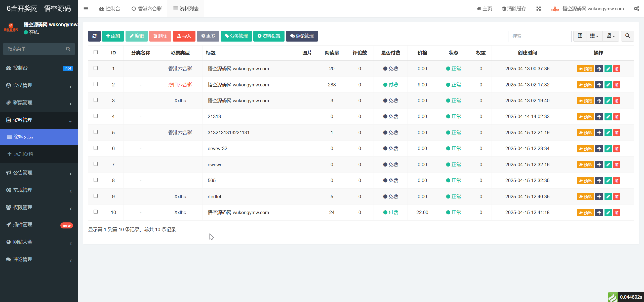Toggle the table list view icon
644x302 pixels.
580,36
